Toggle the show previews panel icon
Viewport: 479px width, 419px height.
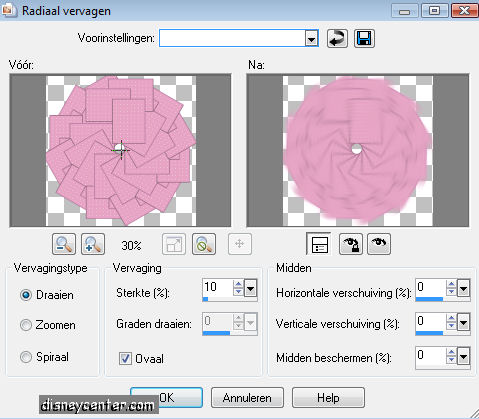319,244
